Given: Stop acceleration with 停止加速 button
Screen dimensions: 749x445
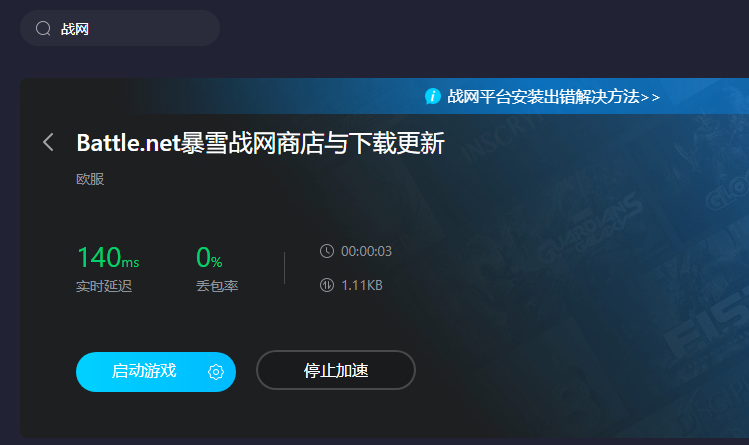Looking at the screenshot, I should tap(336, 370).
